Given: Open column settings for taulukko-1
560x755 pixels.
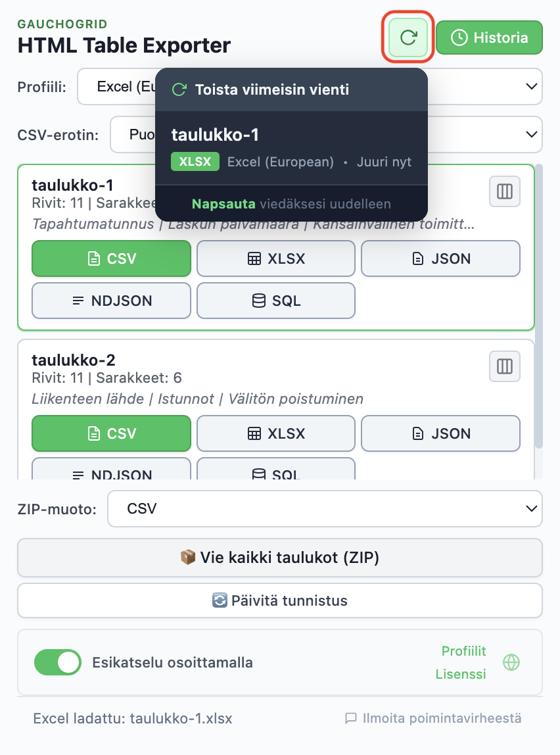Looking at the screenshot, I should [x=504, y=191].
